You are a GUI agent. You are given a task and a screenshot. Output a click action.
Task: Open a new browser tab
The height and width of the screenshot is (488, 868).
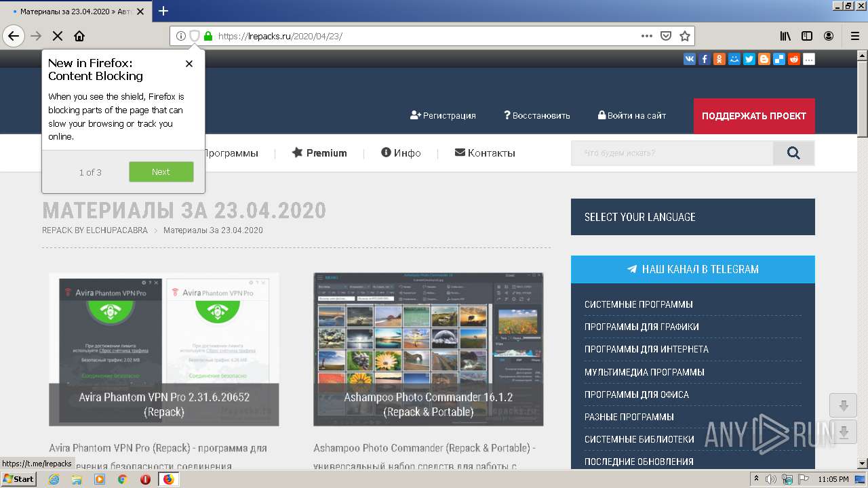pos(163,11)
